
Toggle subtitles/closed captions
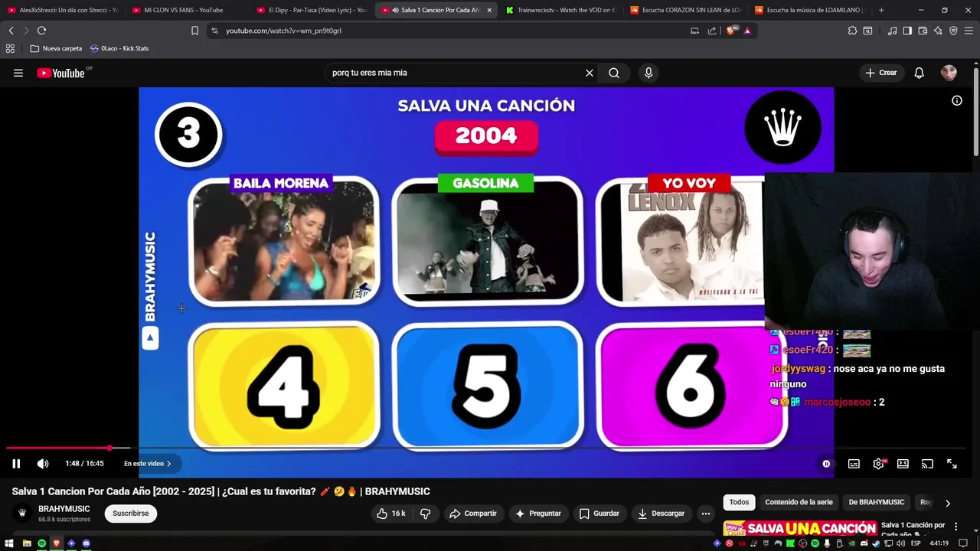click(854, 464)
